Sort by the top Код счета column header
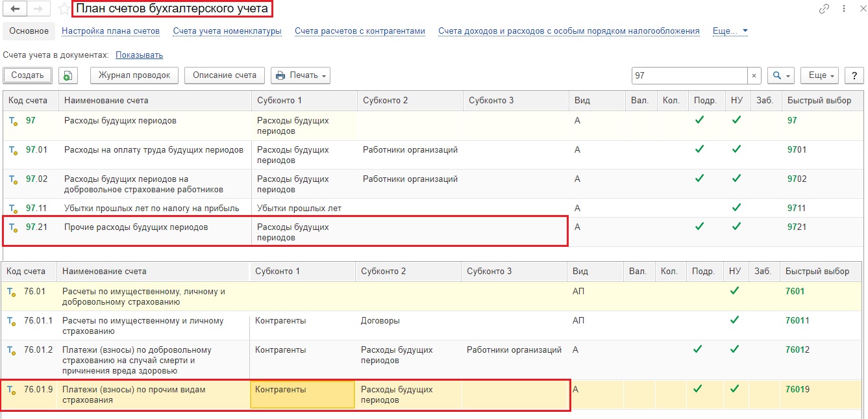 point(31,101)
